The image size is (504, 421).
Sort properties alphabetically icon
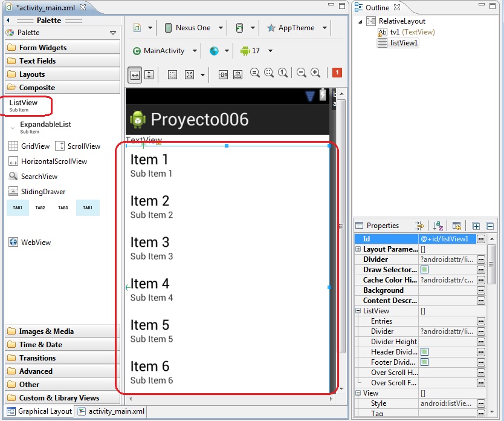click(438, 226)
